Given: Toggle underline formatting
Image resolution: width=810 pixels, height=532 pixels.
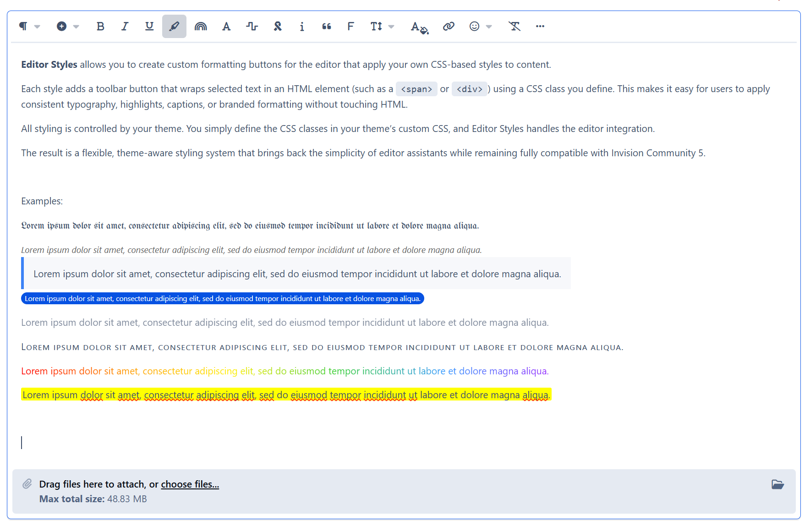Looking at the screenshot, I should pyautogui.click(x=149, y=27).
